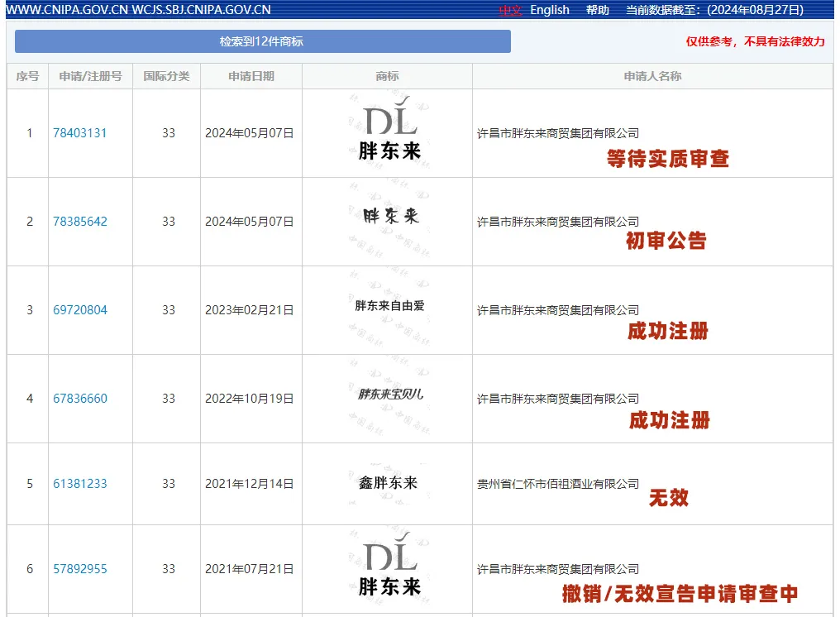Click the 序号 column header
840x617 pixels.
point(27,76)
